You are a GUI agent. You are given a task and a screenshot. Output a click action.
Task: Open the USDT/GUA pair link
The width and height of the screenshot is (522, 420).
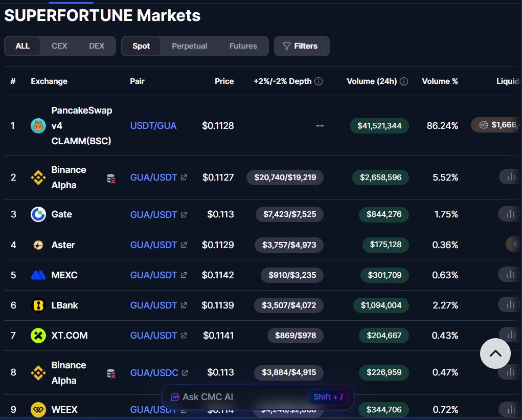coord(153,126)
